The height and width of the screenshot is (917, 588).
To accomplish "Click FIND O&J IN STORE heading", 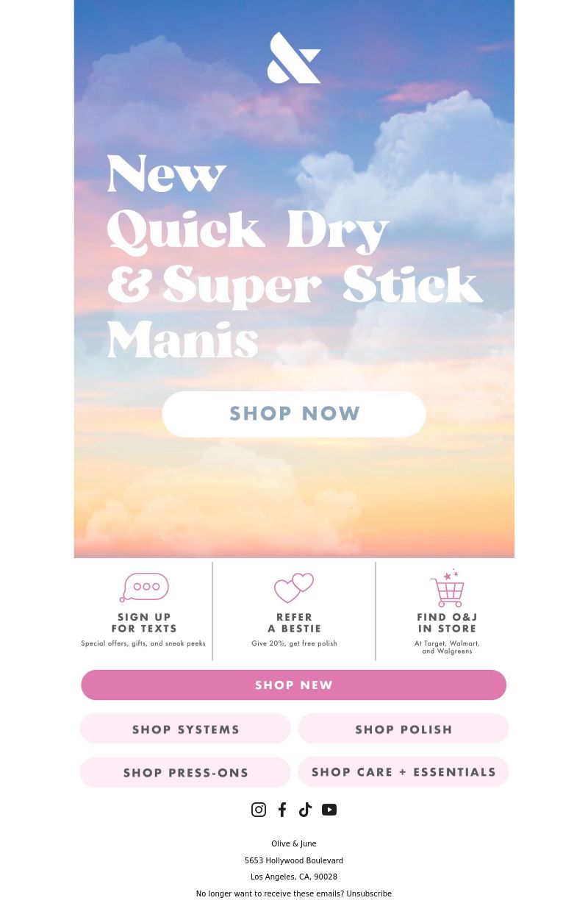I will click(x=447, y=623).
